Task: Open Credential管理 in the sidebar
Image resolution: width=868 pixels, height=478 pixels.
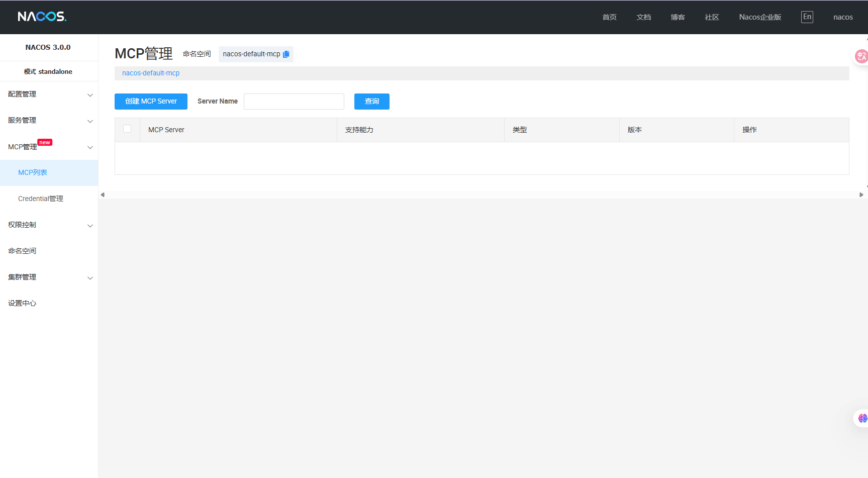Action: (49, 199)
